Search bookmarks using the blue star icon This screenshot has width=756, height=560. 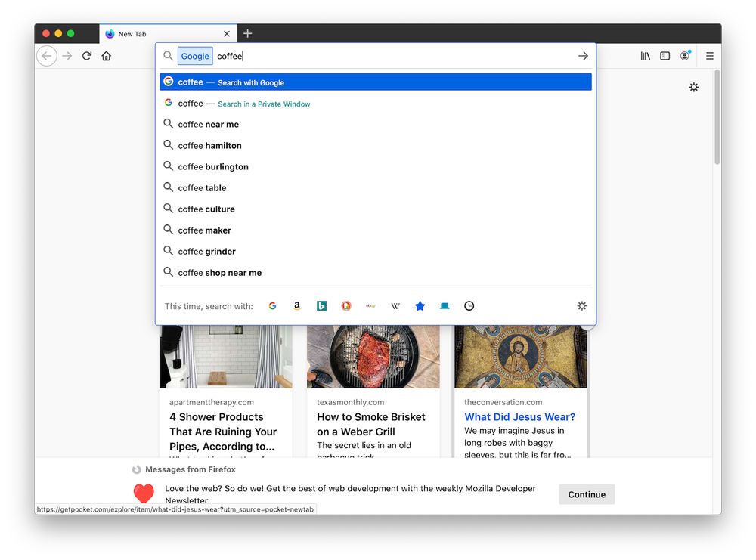[420, 306]
